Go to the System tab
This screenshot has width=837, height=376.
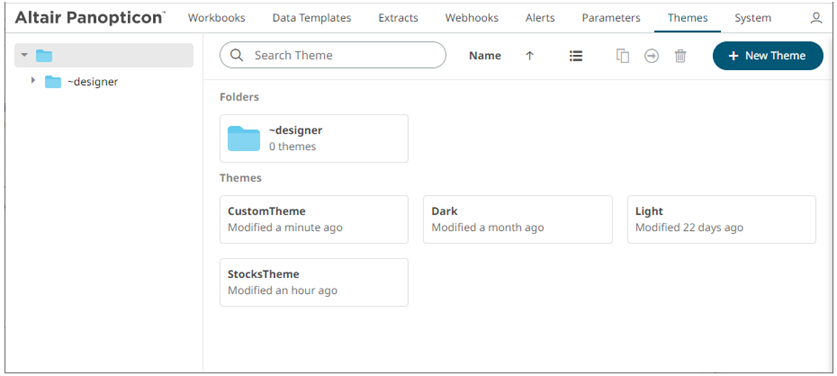point(753,18)
